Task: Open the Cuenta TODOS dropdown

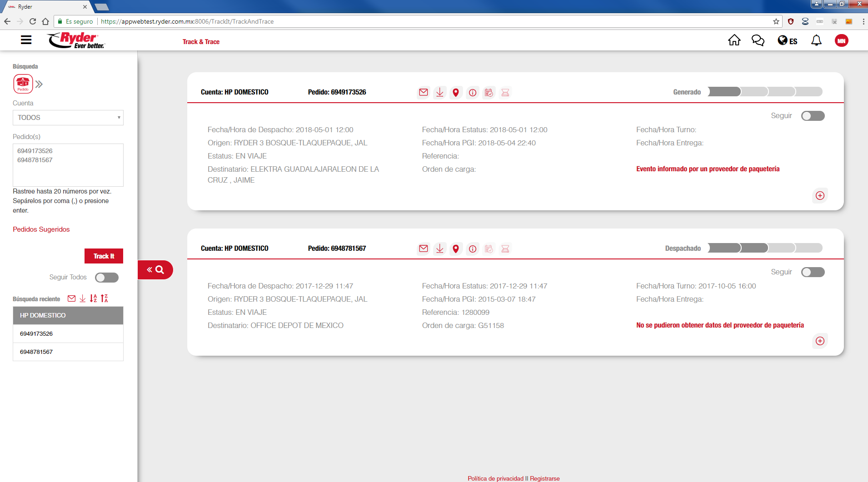Action: [68, 118]
